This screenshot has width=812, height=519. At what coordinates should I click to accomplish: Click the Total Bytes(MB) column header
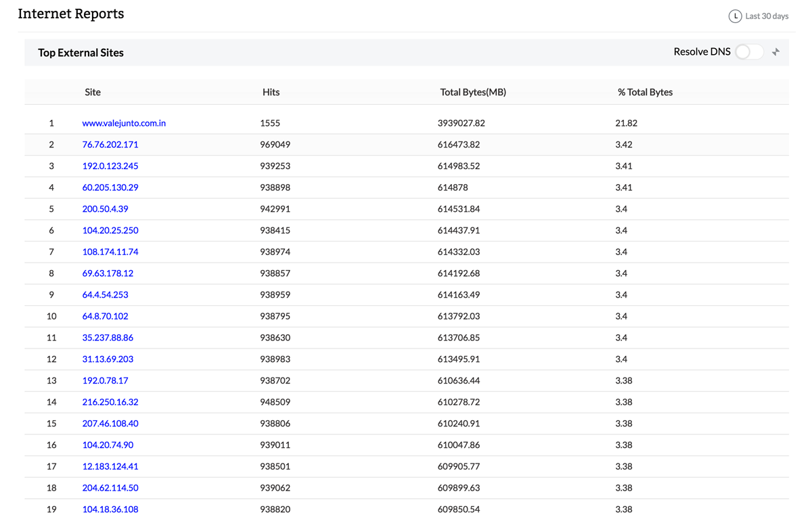(x=472, y=92)
